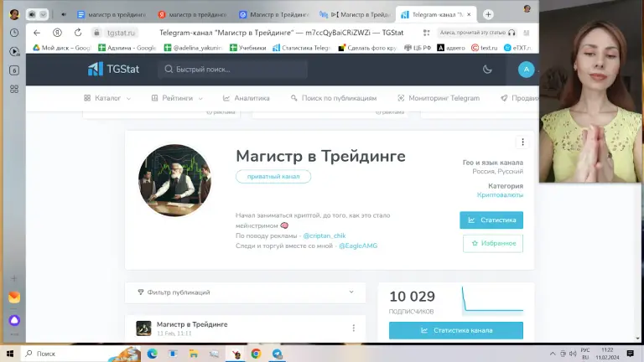
Task: Toggle dark mode moon icon
Action: (487, 70)
